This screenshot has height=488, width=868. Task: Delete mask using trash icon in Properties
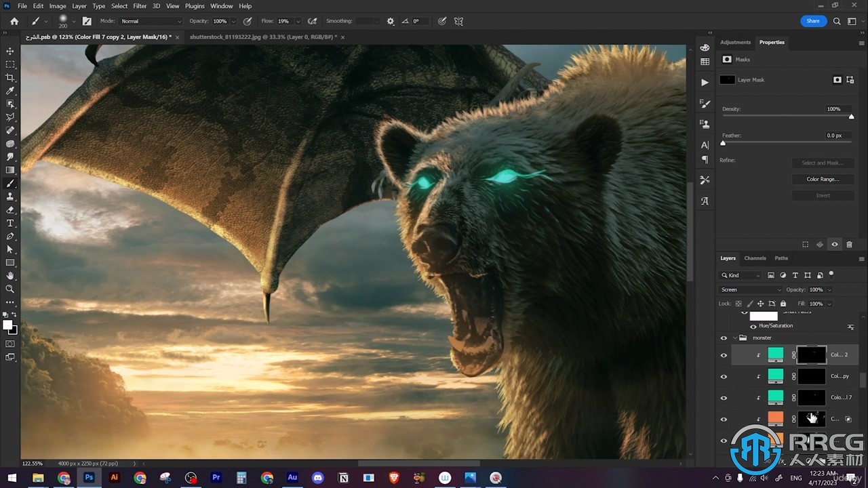click(849, 245)
